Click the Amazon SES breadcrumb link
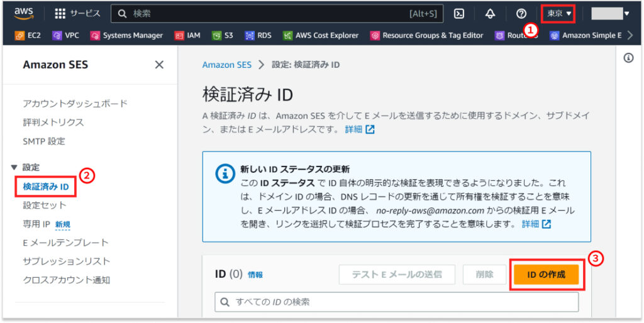Image resolution: width=644 pixels, height=323 pixels. pos(226,65)
